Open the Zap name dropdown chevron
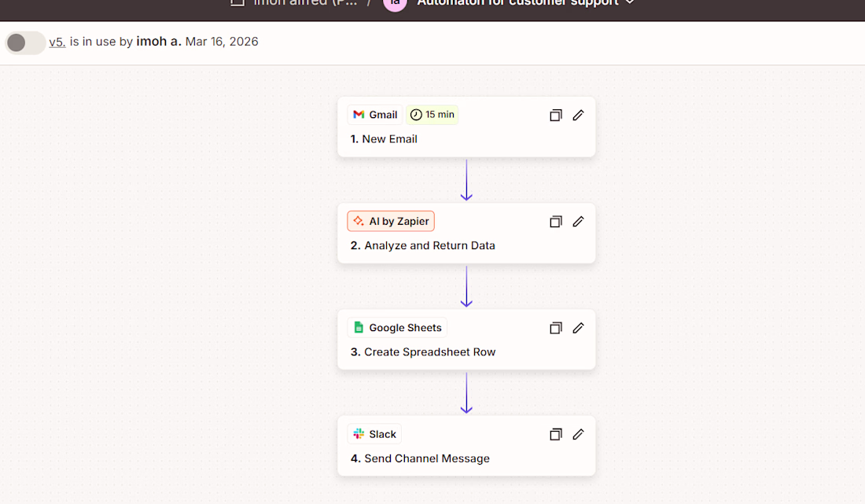865x504 pixels. 629,3
